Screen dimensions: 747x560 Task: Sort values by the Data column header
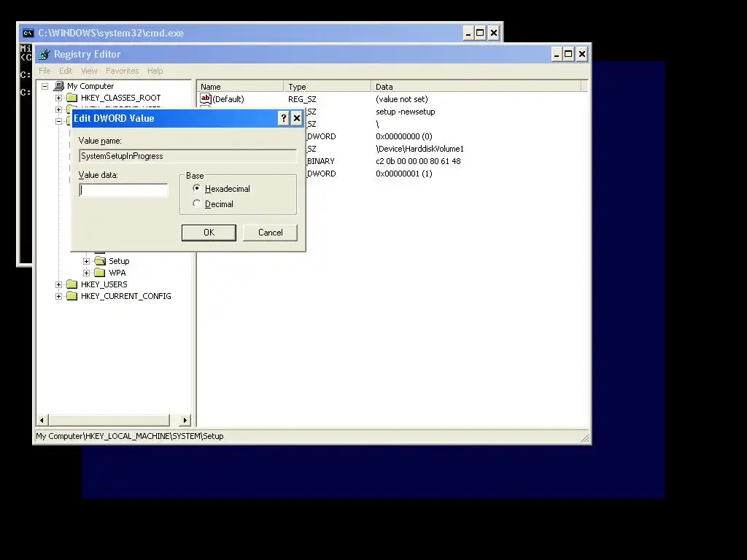(476, 87)
